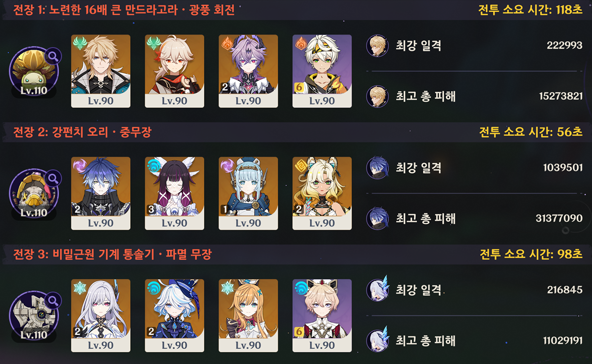592x364 pixels.
Task: Click the Stage 3 최강 일격 avatar icon
Action: [x=377, y=290]
